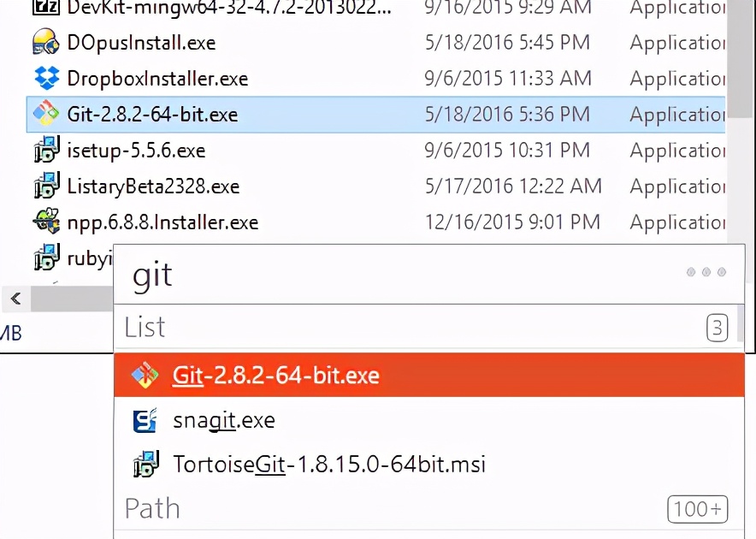Click the snagit.exe icon in search results

coord(145,420)
